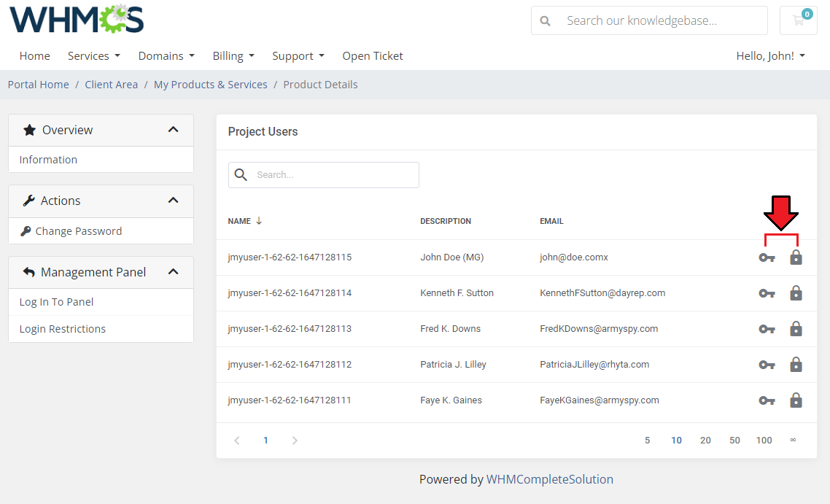Open the Domains dropdown menu
The width and height of the screenshot is (830, 504).
click(166, 55)
